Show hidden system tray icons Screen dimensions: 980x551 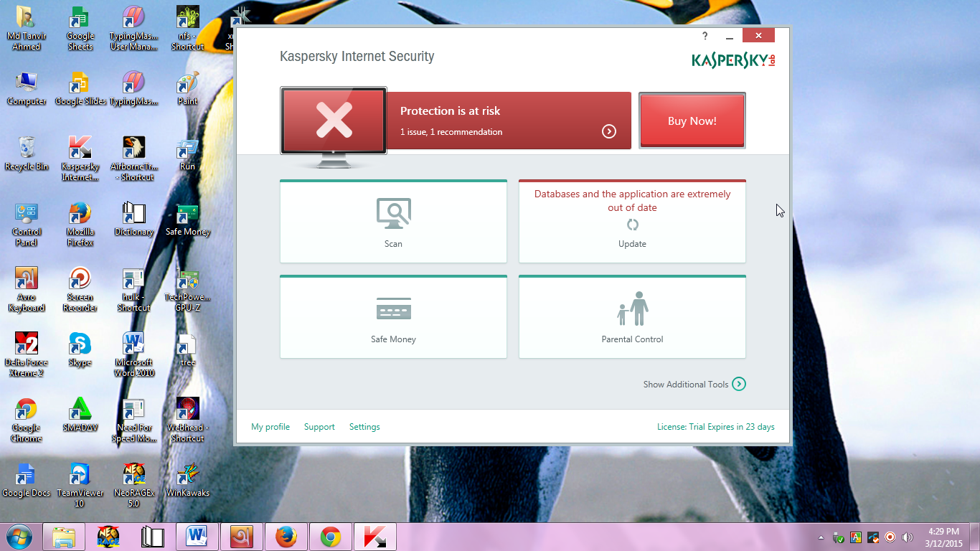coord(821,537)
